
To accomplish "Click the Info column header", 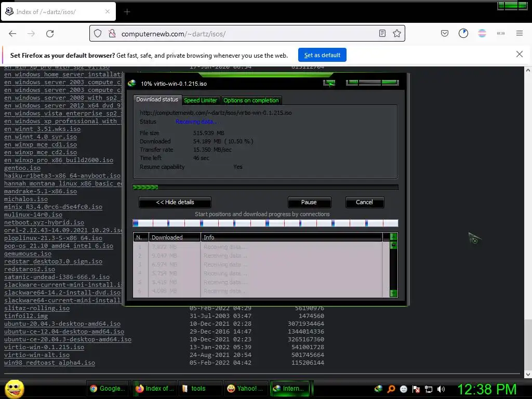I will (x=291, y=237).
